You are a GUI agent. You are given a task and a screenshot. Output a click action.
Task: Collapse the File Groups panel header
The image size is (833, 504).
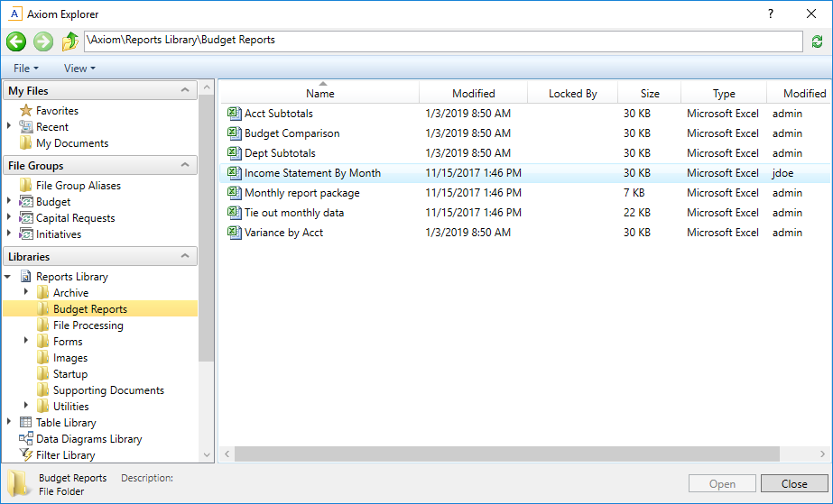click(185, 166)
